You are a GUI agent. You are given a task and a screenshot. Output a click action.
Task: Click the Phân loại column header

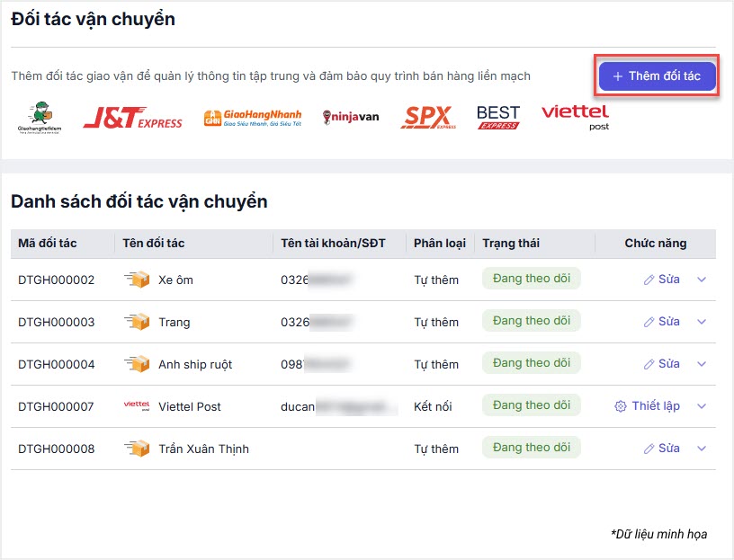(x=440, y=244)
